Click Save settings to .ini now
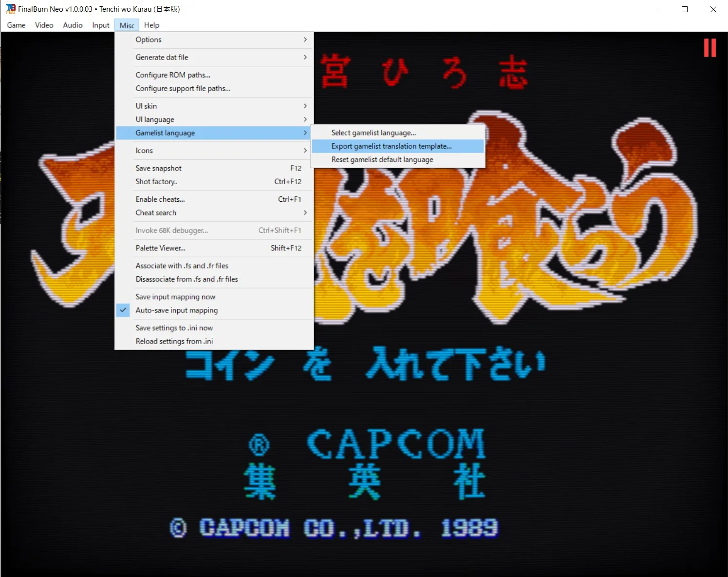728x577 pixels. pos(174,328)
